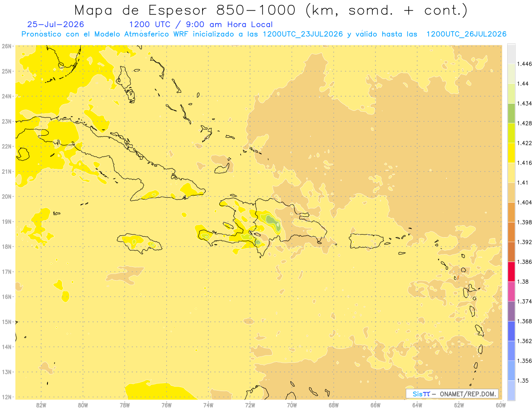The width and height of the screenshot is (532, 411).
Task: Click the 66W longitude label
Action: [x=375, y=405]
